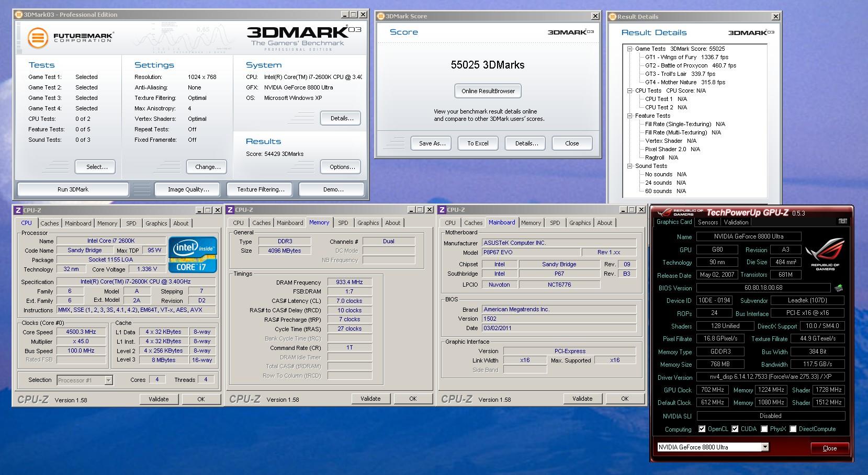Open Image Quality settings
The width and height of the screenshot is (868, 475).
188,189
